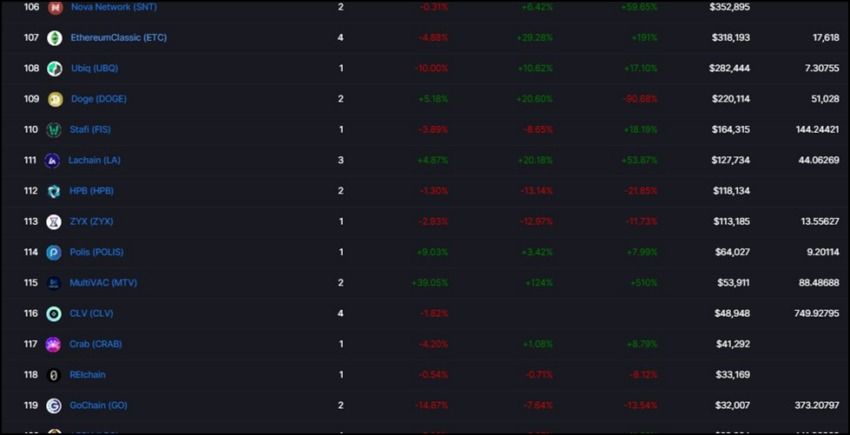
Task: Open the CLV (CLV) chain link
Action: tap(91, 314)
